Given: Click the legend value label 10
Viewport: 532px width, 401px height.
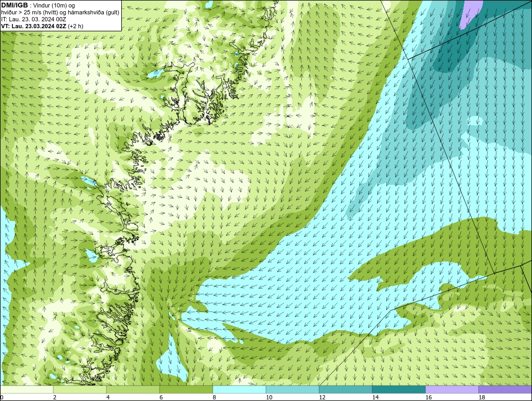Looking at the screenshot, I should coord(269,397).
